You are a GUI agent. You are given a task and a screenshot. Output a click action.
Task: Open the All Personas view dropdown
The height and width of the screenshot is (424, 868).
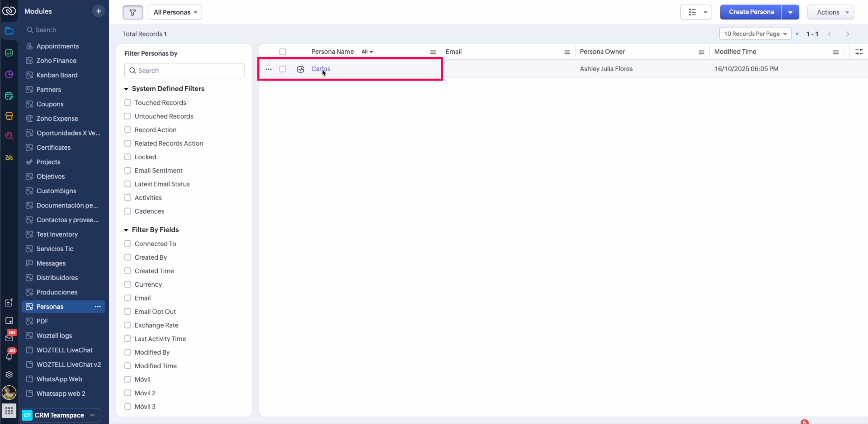click(x=175, y=12)
